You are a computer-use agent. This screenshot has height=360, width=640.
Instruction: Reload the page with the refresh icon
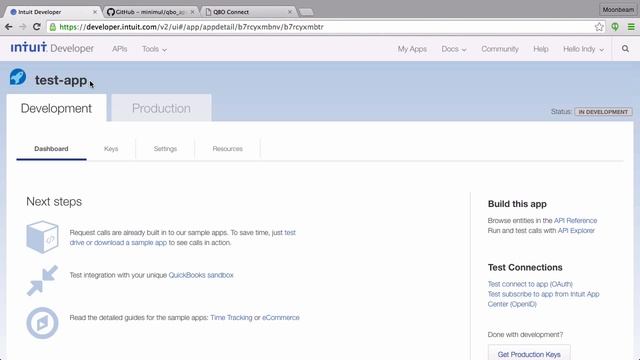pos(36,27)
